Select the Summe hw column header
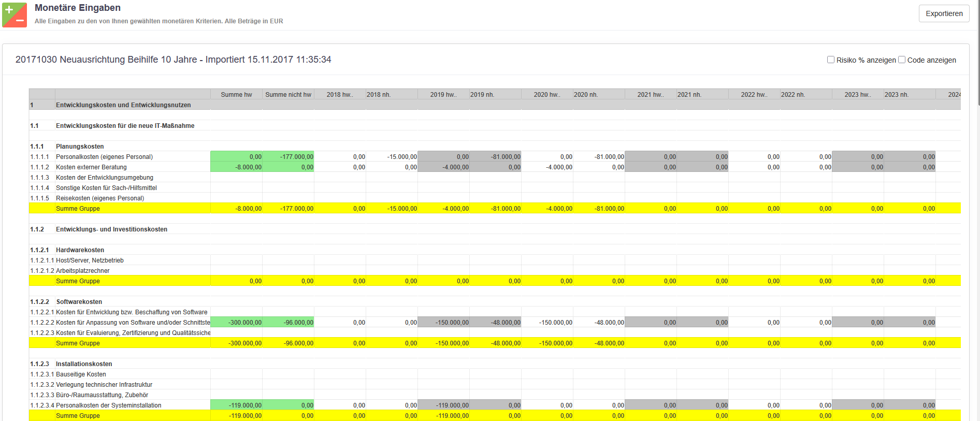This screenshot has width=980, height=421. point(236,94)
